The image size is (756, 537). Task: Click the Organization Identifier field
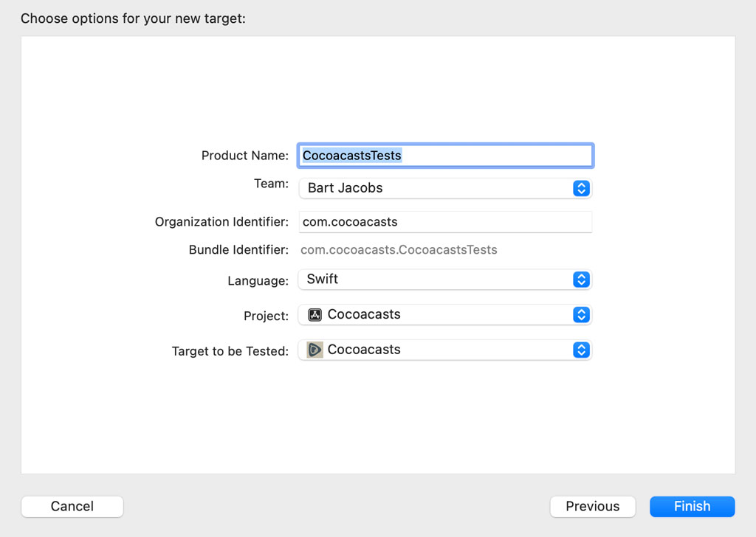point(445,222)
